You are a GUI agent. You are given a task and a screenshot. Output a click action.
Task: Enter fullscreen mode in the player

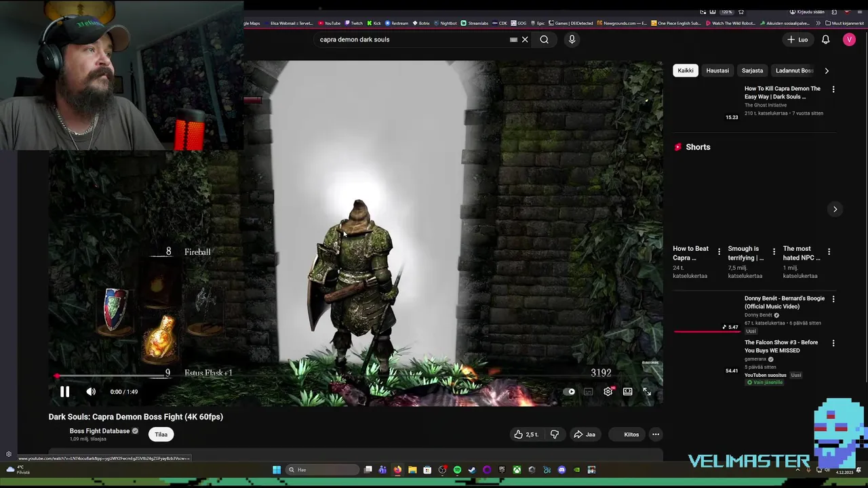pyautogui.click(x=647, y=392)
